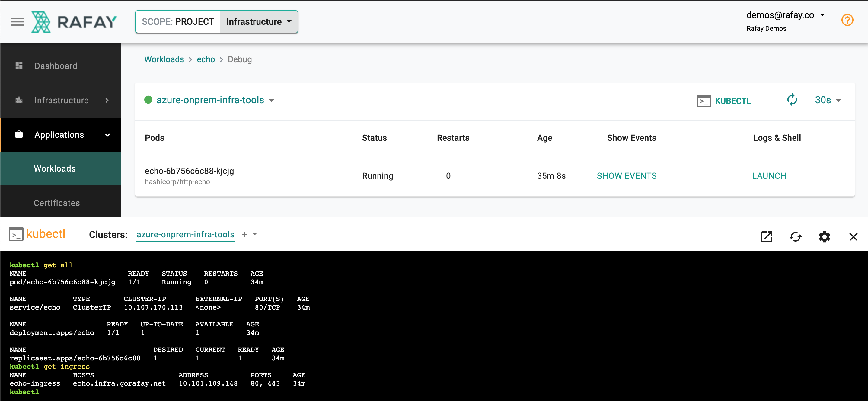Click the KUBECTL terminal icon in pods panel
Image resolution: width=868 pixels, height=401 pixels.
pyautogui.click(x=704, y=101)
